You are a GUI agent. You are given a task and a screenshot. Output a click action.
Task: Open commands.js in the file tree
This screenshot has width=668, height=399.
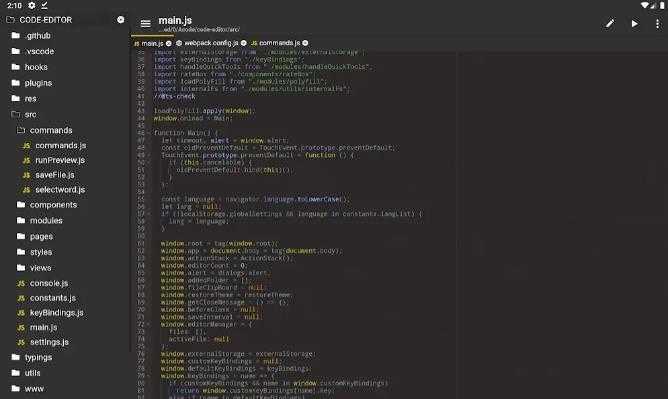60,146
